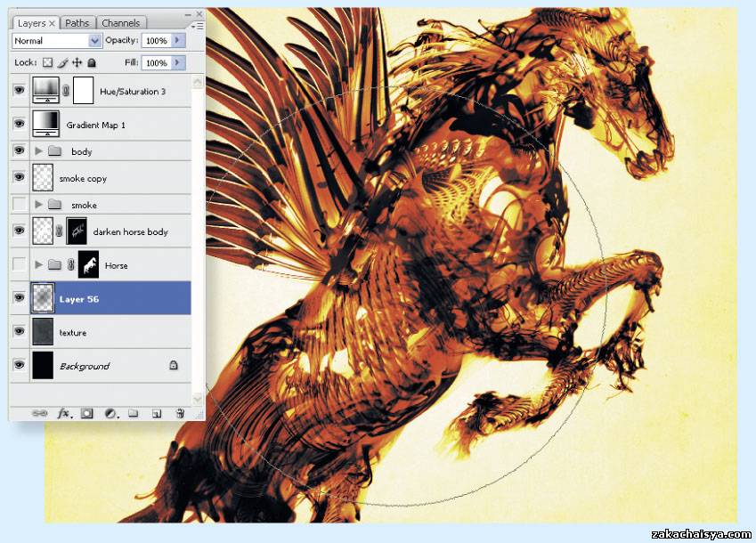The image size is (756, 543).
Task: Select the Background layer name
Action: coord(85,366)
